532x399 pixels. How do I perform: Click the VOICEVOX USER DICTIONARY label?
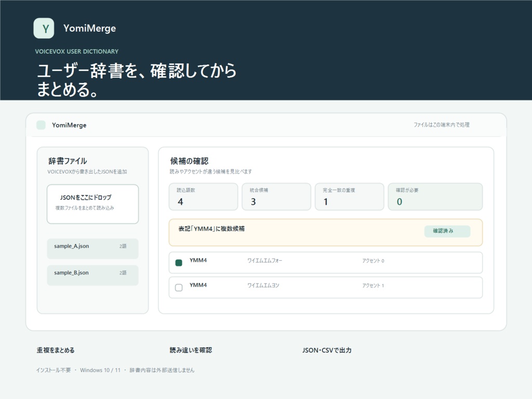(x=77, y=51)
